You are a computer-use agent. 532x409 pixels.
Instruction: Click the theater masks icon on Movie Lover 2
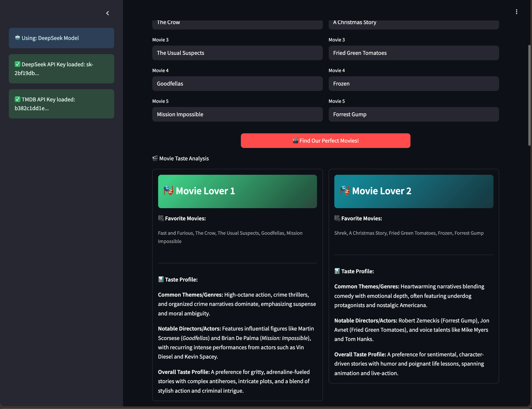point(345,191)
